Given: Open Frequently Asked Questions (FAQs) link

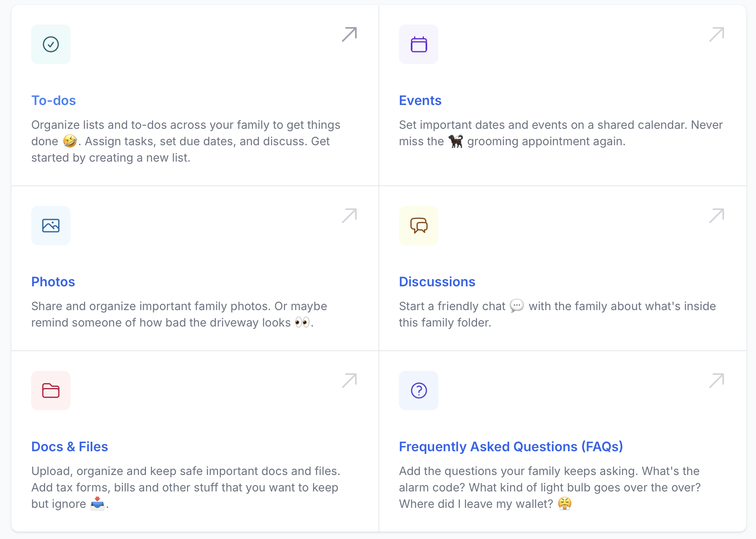Looking at the screenshot, I should 511,447.
